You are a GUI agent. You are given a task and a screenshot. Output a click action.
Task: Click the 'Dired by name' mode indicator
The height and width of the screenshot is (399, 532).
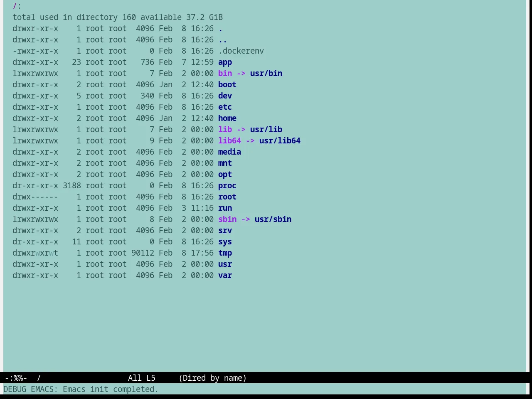212,378
